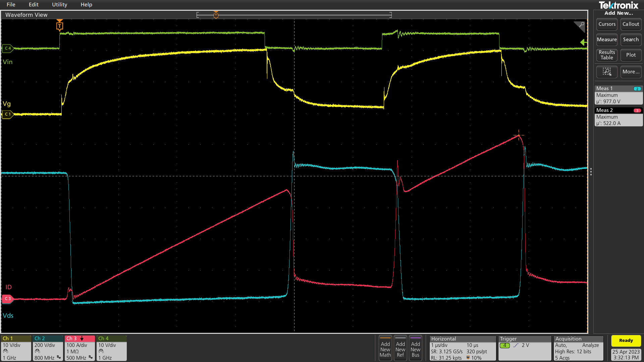This screenshot has height=362, width=644.
Task: Click the rising-edge slope indicator in Trigger panel
Action: 516,345
